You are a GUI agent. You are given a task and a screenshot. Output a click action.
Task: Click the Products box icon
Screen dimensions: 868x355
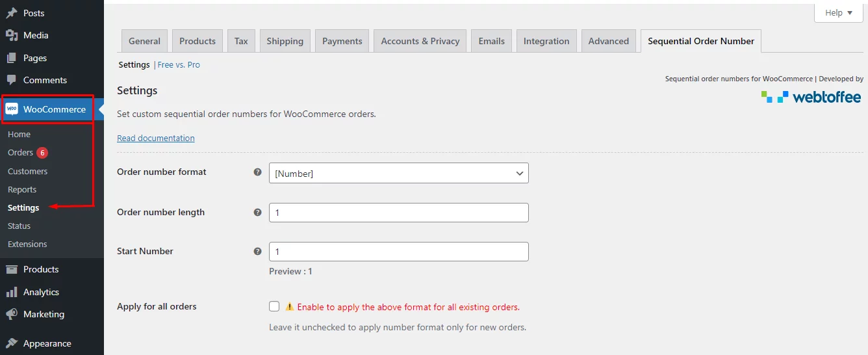click(x=12, y=269)
